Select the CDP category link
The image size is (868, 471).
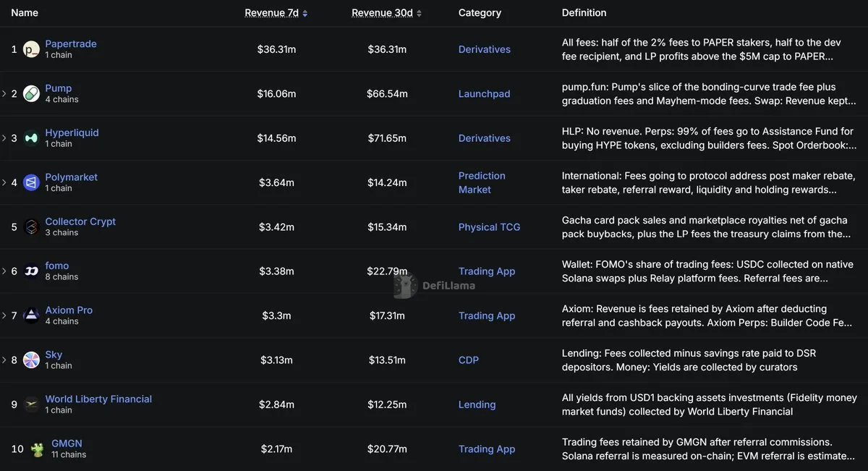click(469, 360)
